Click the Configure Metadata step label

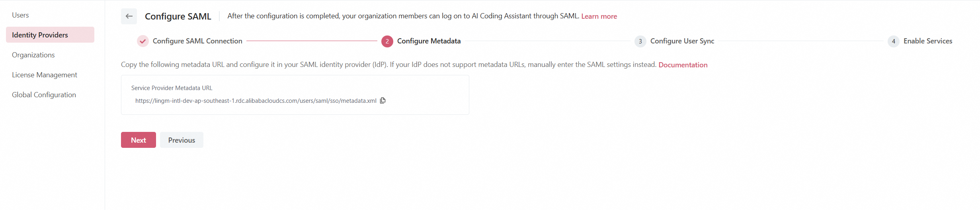429,41
